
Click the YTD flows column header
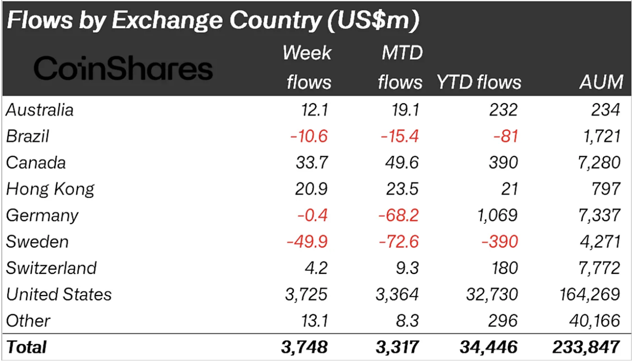tap(478, 83)
